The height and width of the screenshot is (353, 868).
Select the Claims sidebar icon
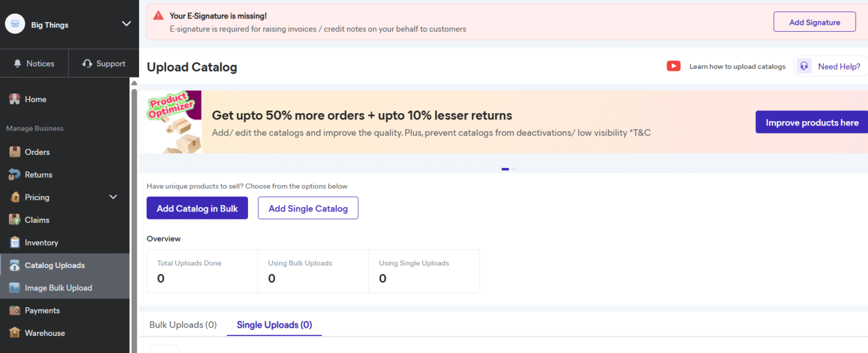(x=15, y=220)
